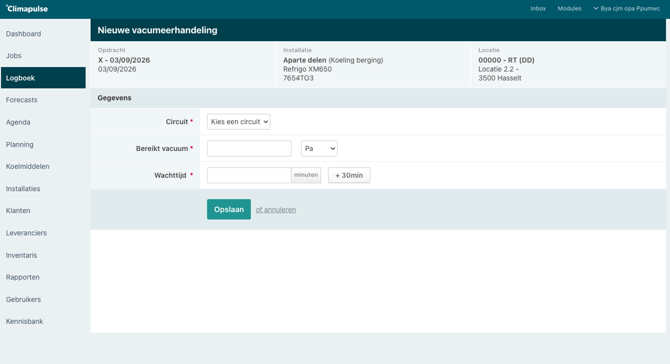Click the 'Wachttijd' field label
The height and width of the screenshot is (364, 670).
[170, 175]
